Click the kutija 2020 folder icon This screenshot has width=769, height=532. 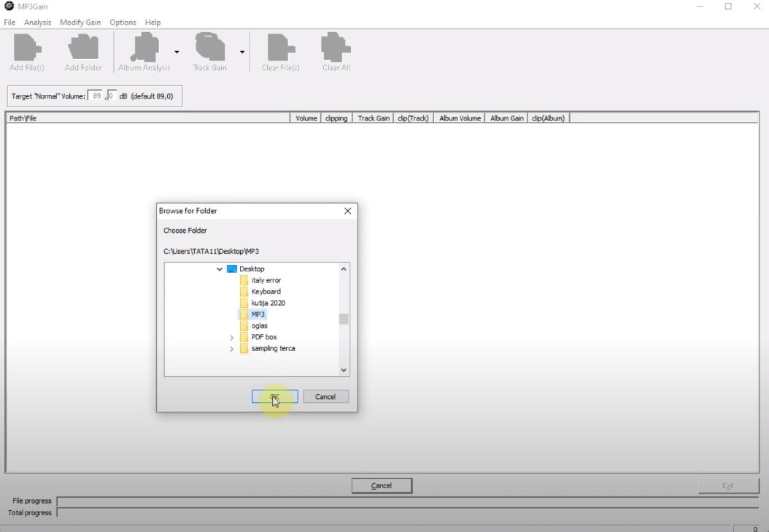pos(244,303)
